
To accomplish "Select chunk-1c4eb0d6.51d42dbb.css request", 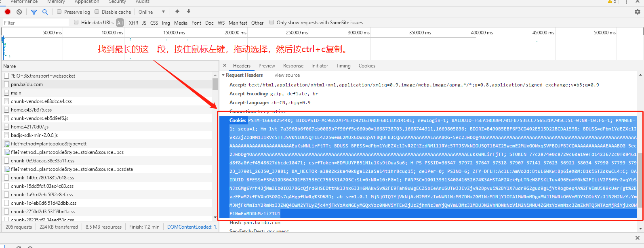I will [107, 203].
